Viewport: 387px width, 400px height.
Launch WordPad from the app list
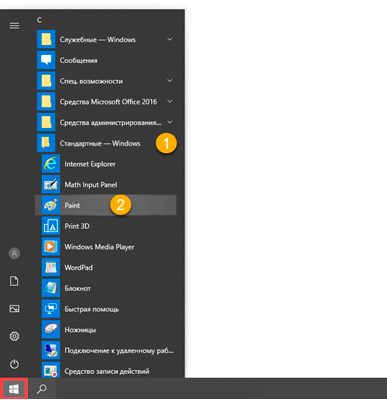[x=105, y=268]
